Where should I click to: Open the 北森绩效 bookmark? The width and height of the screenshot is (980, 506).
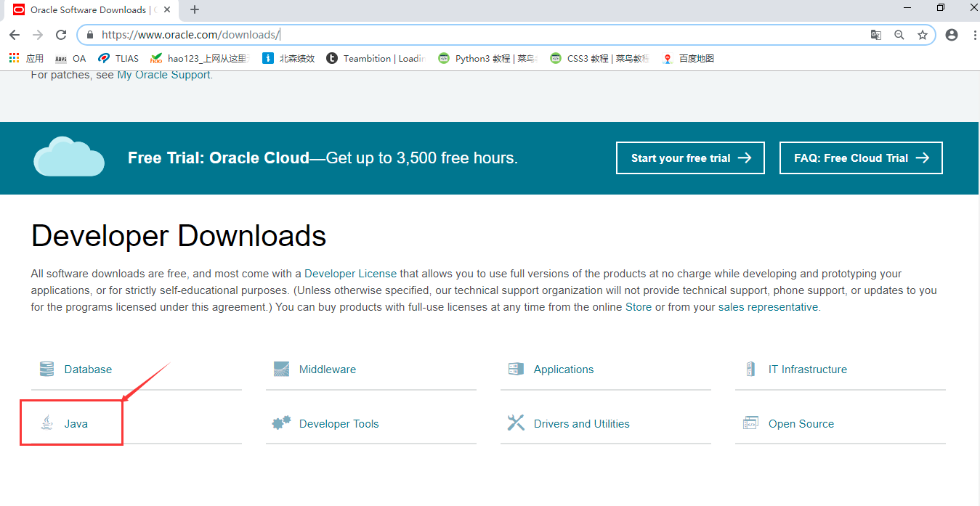point(288,58)
